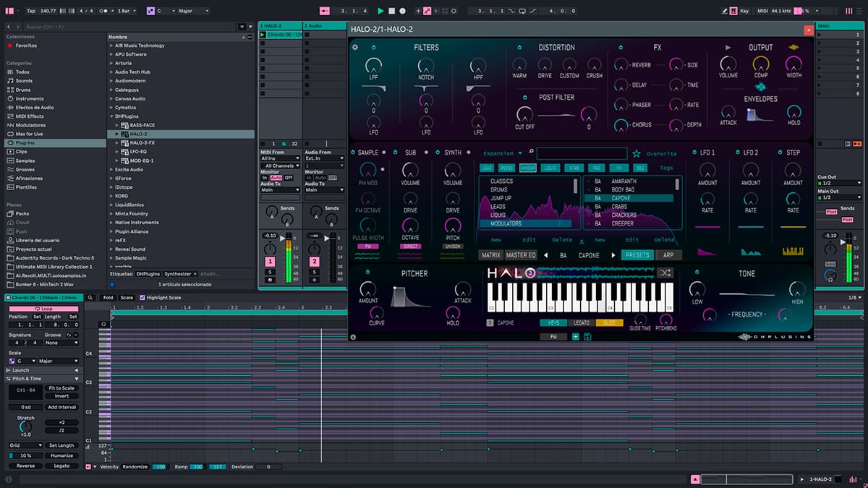Viewport: 868px width, 488px height.
Task: Go to next preset with the right arrow
Action: [613, 255]
